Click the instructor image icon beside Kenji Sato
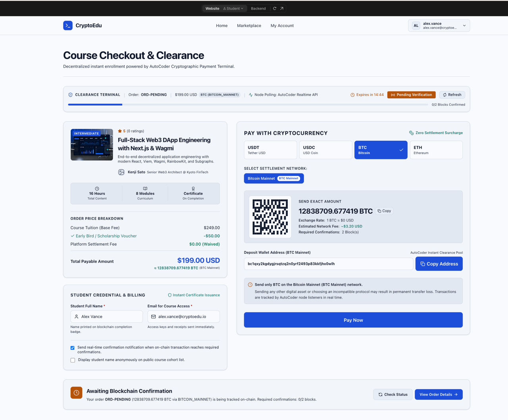The height and width of the screenshot is (420, 508). (121, 172)
